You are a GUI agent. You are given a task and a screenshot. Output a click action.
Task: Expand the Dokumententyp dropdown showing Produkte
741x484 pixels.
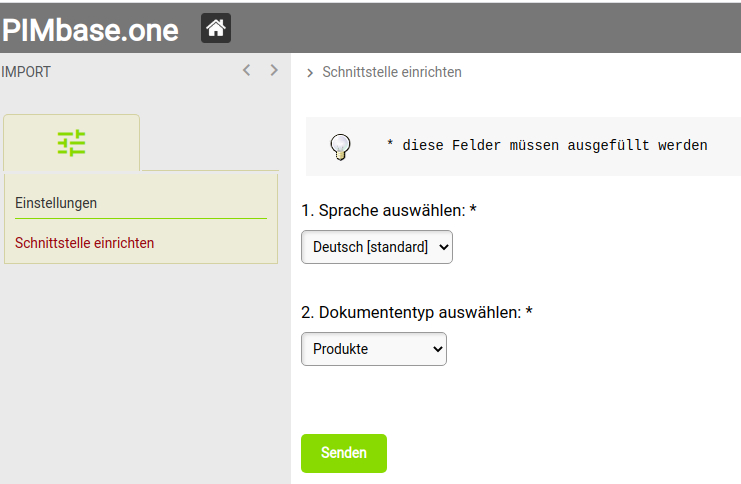374,349
